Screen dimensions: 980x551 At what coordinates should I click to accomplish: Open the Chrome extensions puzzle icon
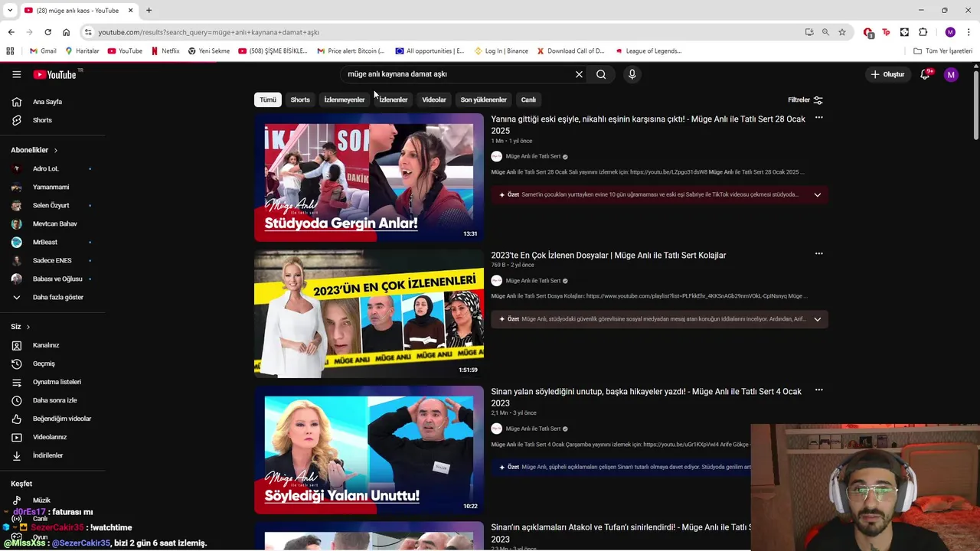pos(923,32)
